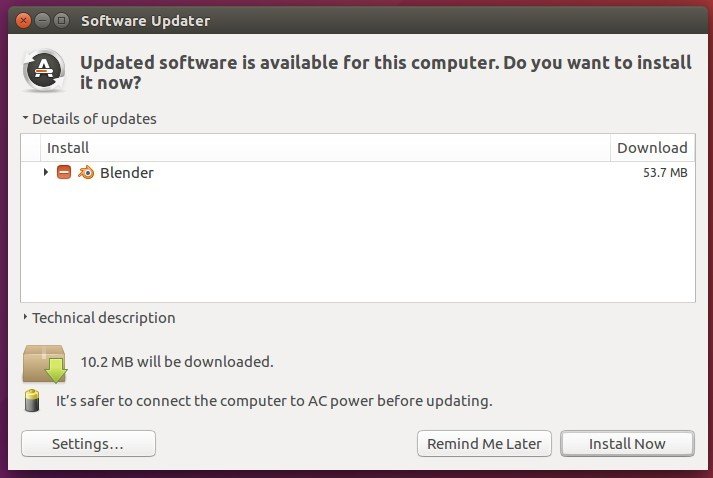Click the package download box icon

pos(44,362)
